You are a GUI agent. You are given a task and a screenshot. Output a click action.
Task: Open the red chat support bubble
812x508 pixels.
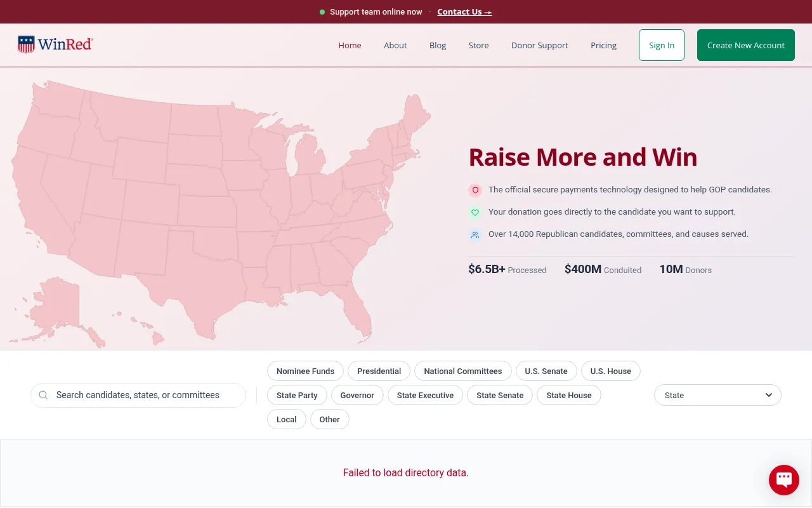[783, 480]
